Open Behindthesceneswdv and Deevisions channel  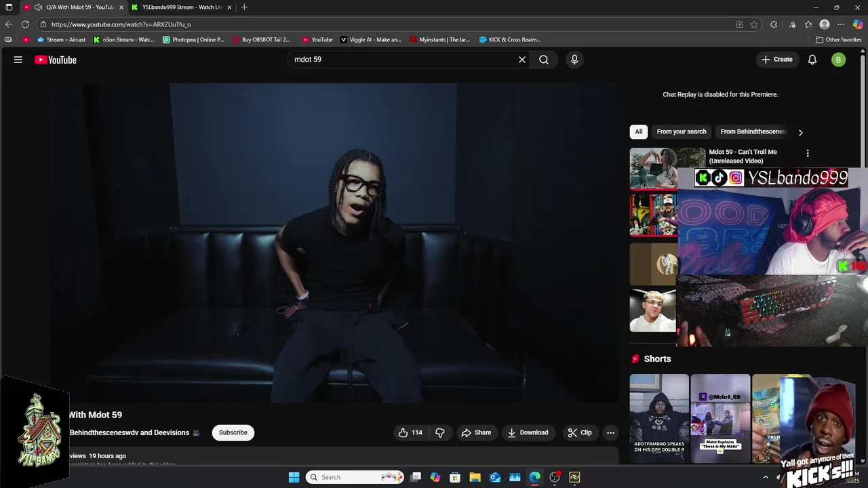(x=130, y=432)
